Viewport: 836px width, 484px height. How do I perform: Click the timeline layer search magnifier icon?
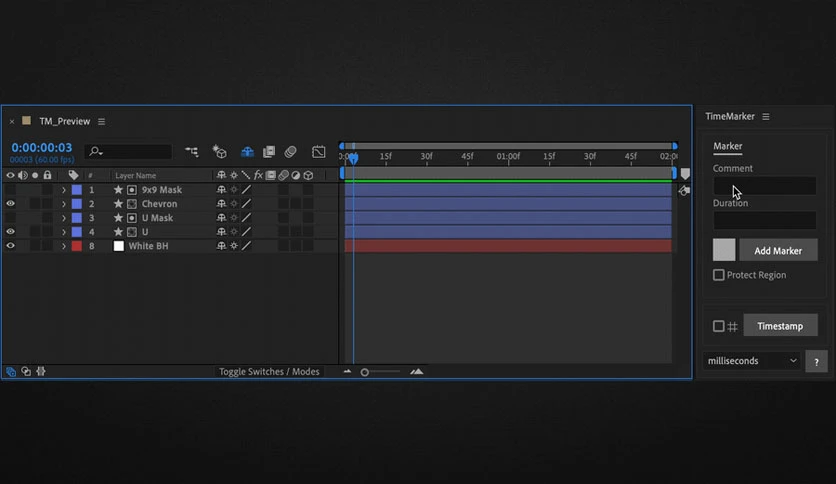[95, 152]
